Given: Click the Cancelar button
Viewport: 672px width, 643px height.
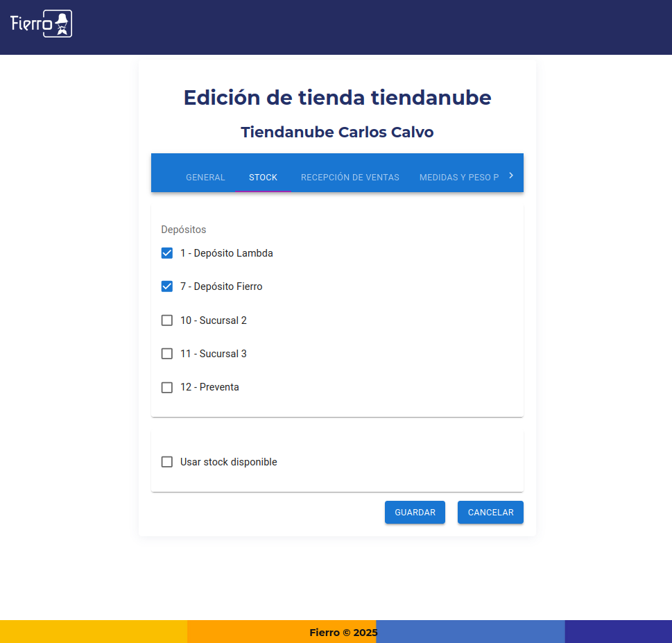Looking at the screenshot, I should [490, 513].
